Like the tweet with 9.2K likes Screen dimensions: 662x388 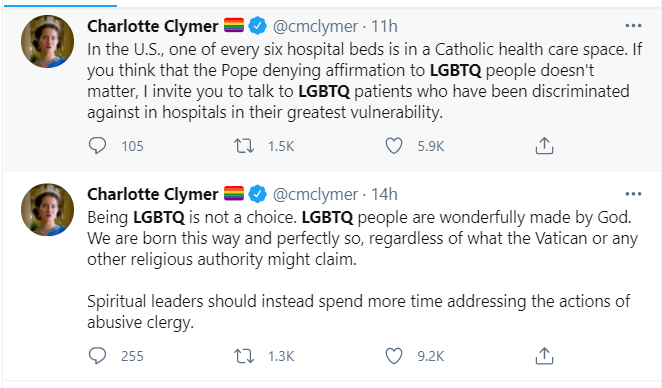[394, 356]
